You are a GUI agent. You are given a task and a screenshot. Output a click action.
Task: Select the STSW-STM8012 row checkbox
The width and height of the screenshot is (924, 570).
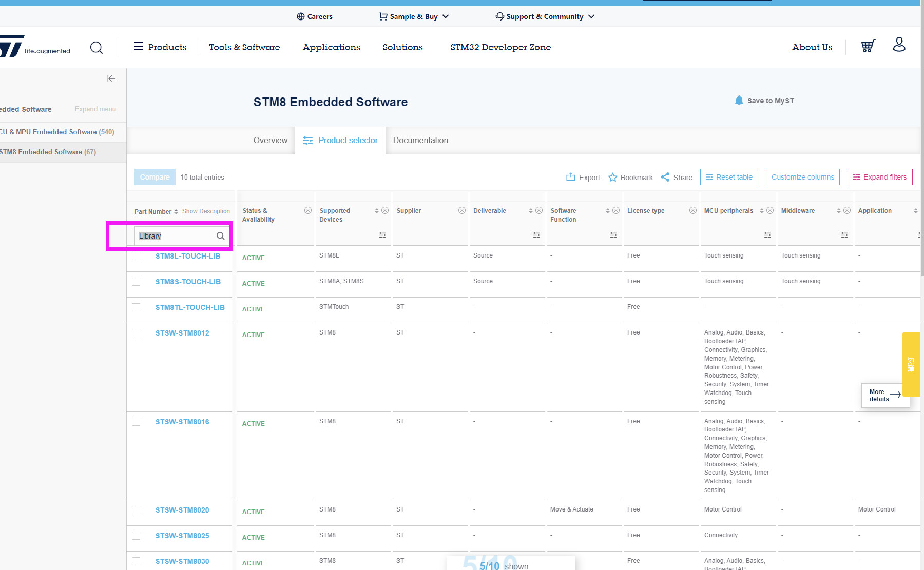(136, 333)
